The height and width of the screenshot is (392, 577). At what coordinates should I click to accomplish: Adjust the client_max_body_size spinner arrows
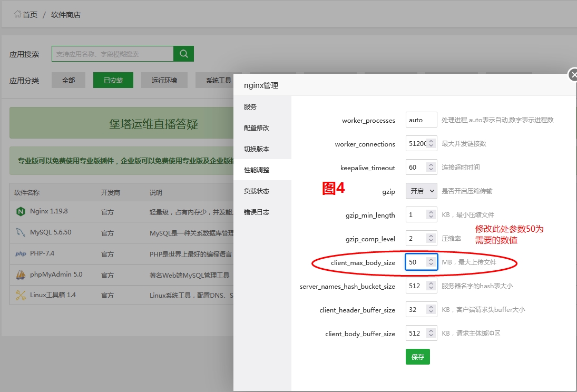[x=431, y=262]
